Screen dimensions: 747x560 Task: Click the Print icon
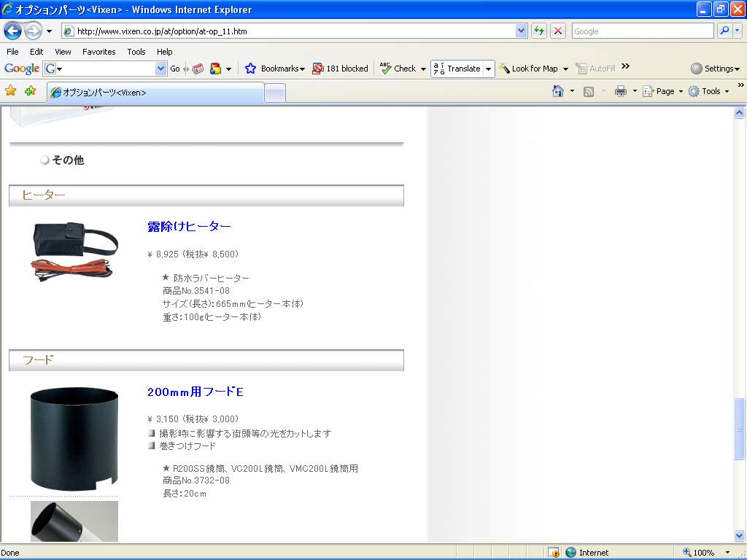click(x=620, y=91)
